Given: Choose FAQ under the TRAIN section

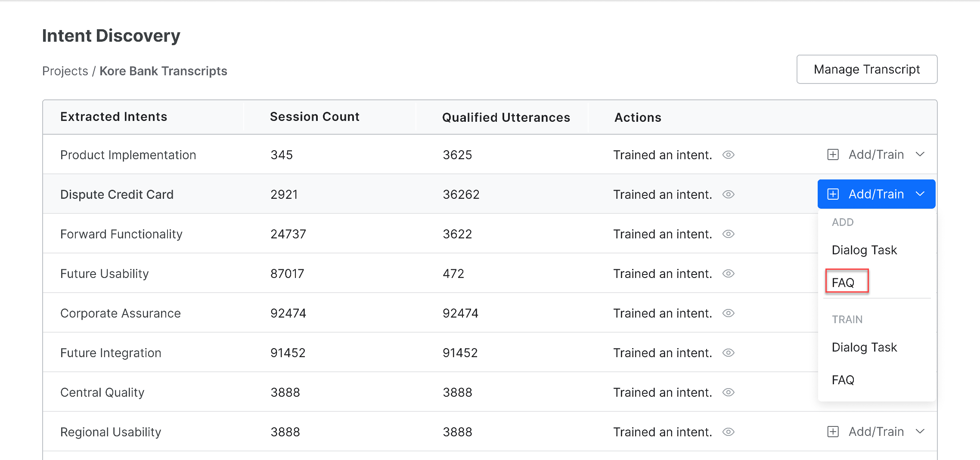Looking at the screenshot, I should (843, 380).
